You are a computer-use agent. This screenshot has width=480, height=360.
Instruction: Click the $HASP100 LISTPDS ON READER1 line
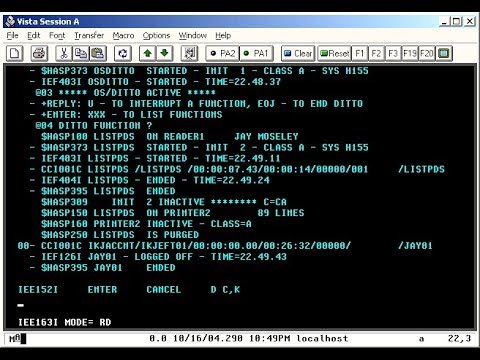(x=170, y=137)
